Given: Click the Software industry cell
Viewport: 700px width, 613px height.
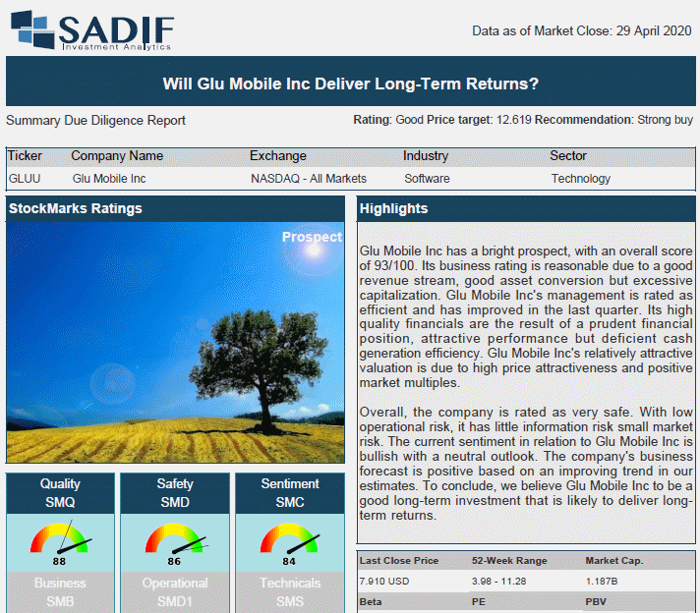Looking at the screenshot, I should click(x=427, y=179).
